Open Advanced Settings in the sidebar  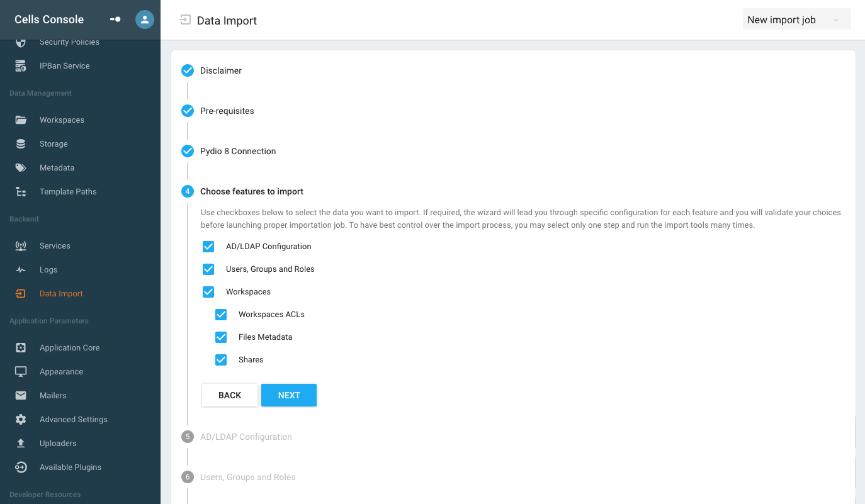click(x=74, y=420)
